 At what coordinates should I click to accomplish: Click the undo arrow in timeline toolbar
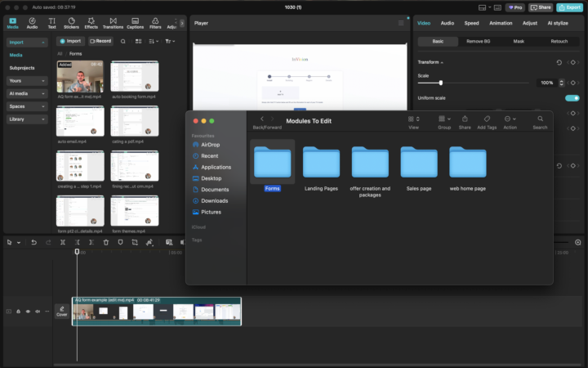tap(33, 242)
